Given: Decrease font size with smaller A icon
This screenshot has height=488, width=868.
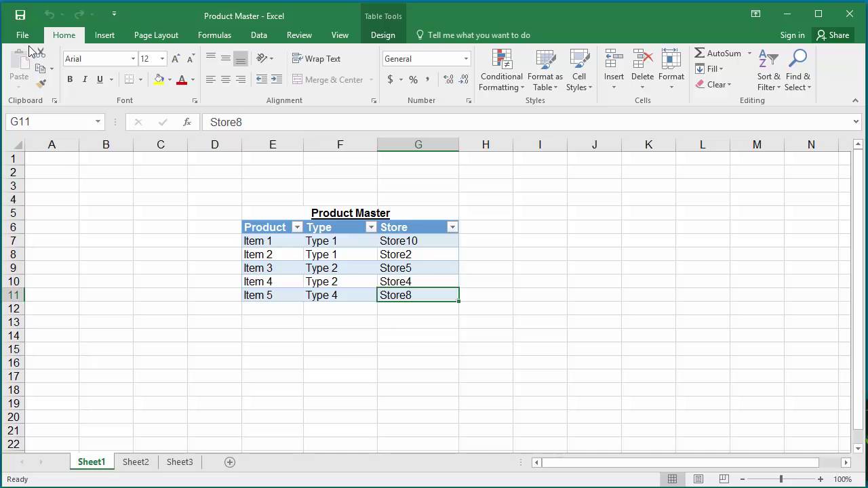Looking at the screenshot, I should pyautogui.click(x=191, y=59).
